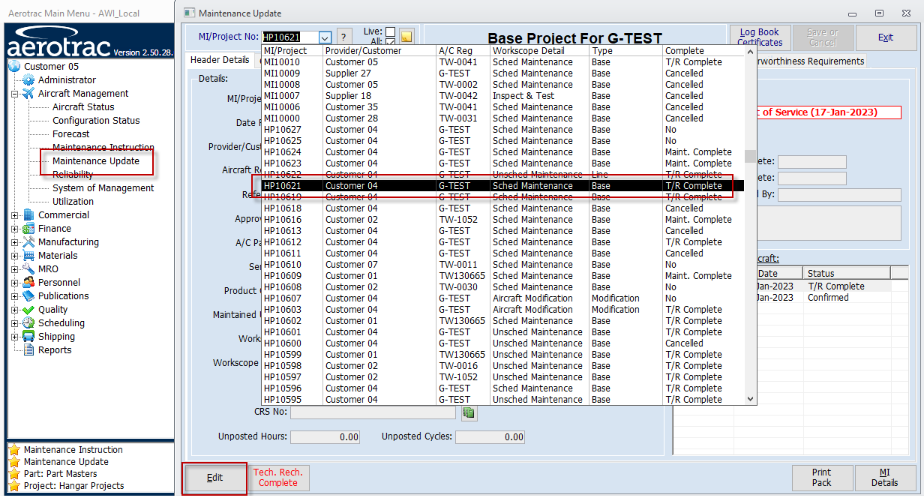Toggle the Live checkbox
The height and width of the screenshot is (496, 924).
[x=390, y=32]
